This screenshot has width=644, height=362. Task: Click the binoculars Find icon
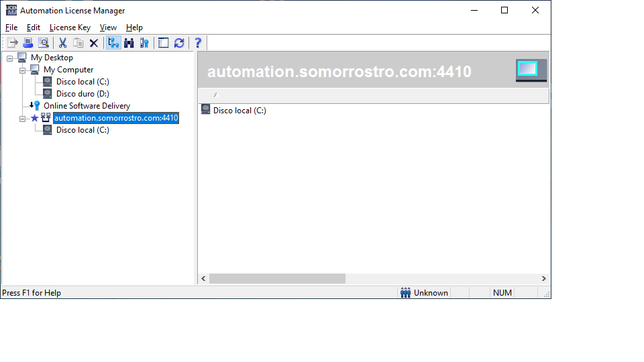129,43
